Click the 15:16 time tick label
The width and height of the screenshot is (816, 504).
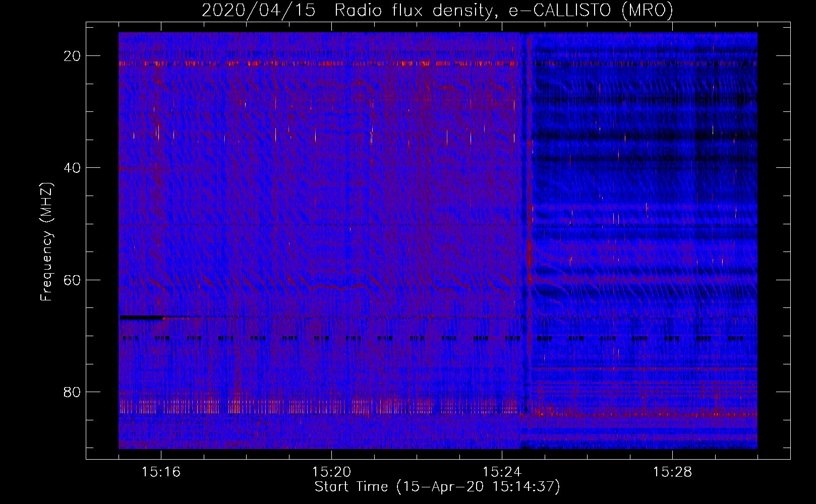[x=161, y=472]
